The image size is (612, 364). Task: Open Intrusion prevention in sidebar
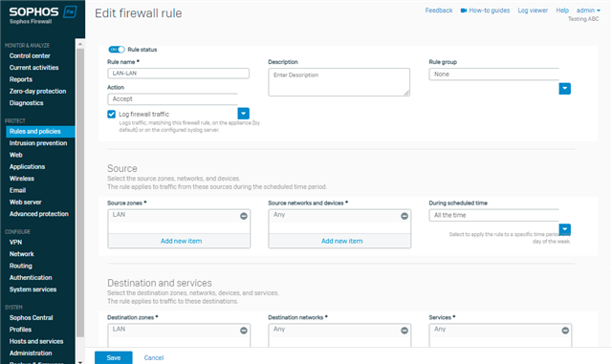[38, 143]
